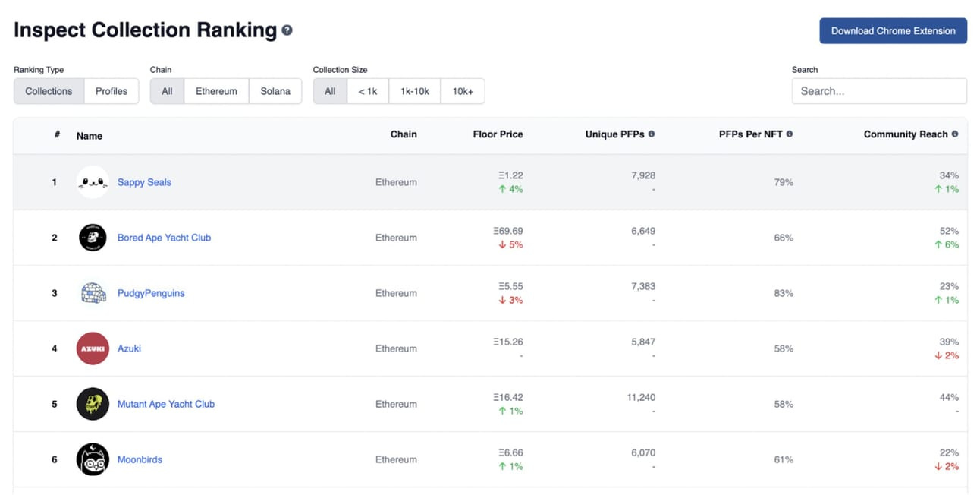
Task: Click the Floor Price column header
Action: tap(498, 134)
